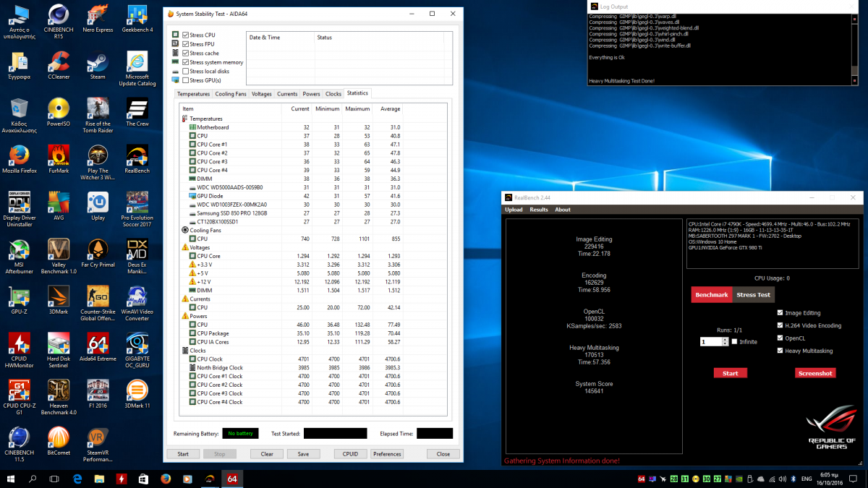This screenshot has height=488, width=868.
Task: Enable Stress local disks checkbox
Action: pos(185,72)
